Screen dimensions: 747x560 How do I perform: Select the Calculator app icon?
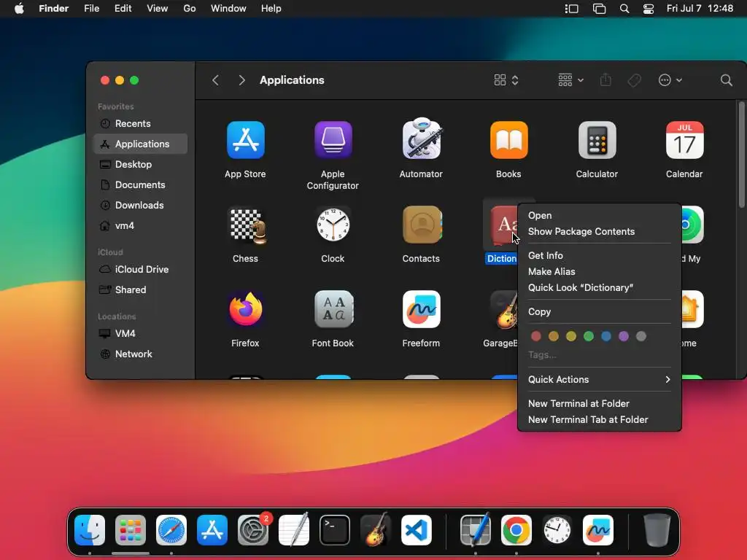pyautogui.click(x=597, y=140)
